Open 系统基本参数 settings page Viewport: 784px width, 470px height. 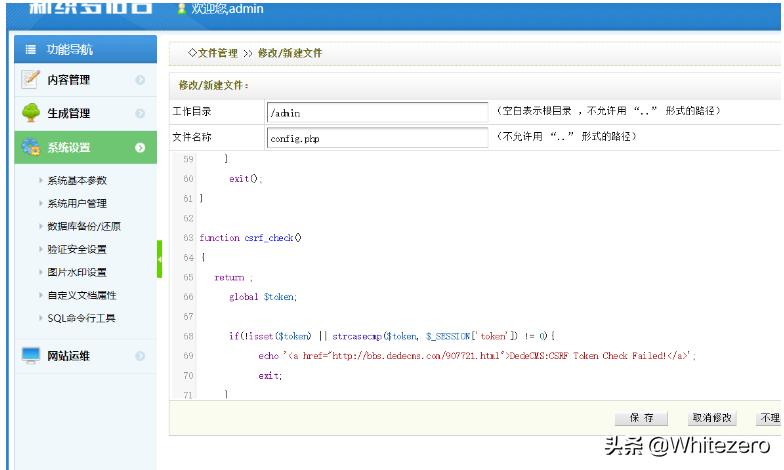pyautogui.click(x=77, y=181)
